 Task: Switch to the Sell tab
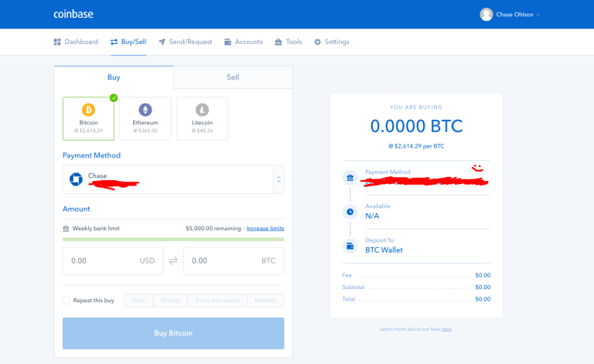click(233, 77)
